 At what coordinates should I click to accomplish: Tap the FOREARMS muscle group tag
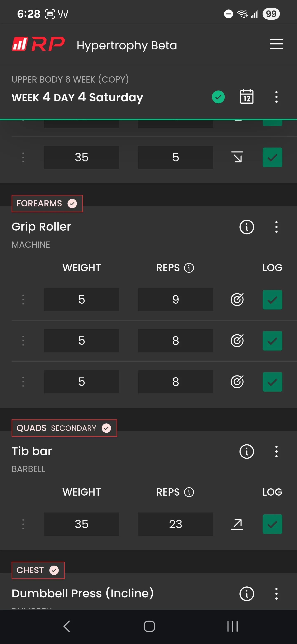(47, 204)
